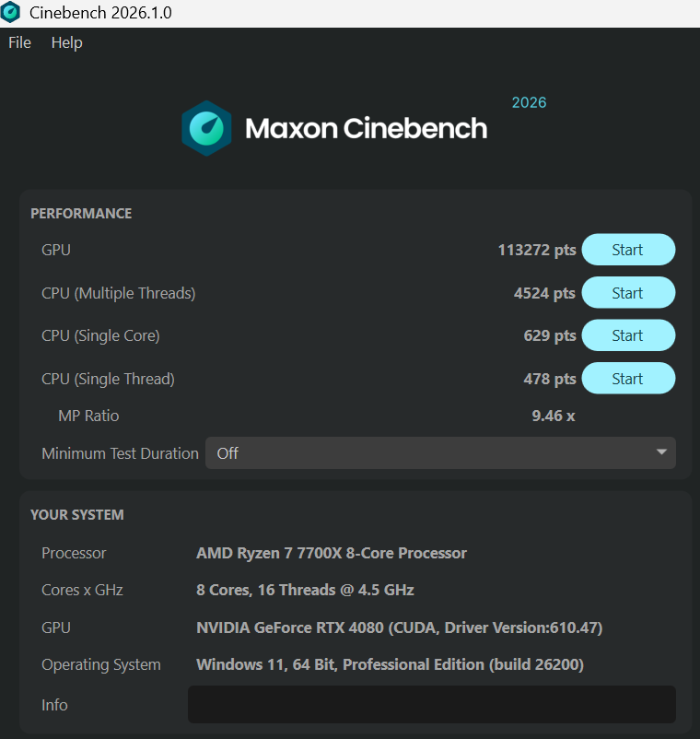Start the CPU (Multiple Threads) test

pyautogui.click(x=628, y=293)
